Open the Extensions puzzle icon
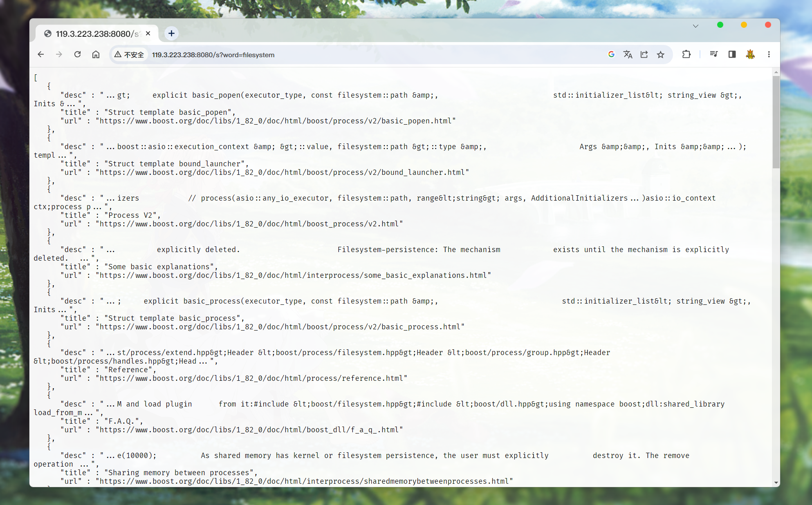812x505 pixels. click(x=687, y=54)
